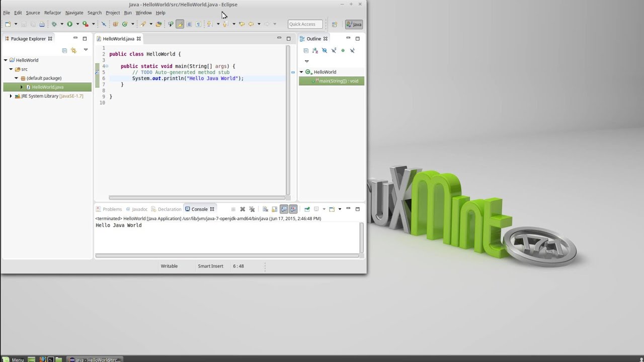644x362 pixels.
Task: Toggle Block Selection Mode icon
Action: (x=189, y=24)
